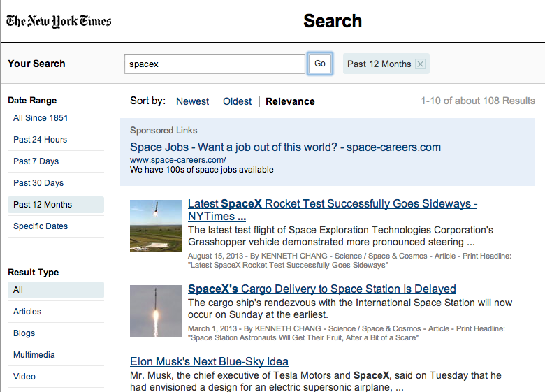Click the 'Search' page title
Viewport: 545px width, 392px height.
point(333,21)
